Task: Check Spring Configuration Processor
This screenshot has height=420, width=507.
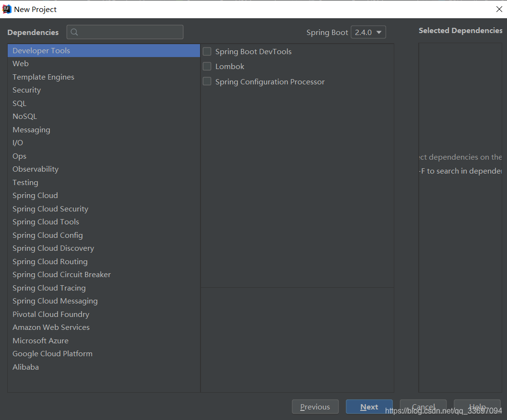Action: [207, 81]
